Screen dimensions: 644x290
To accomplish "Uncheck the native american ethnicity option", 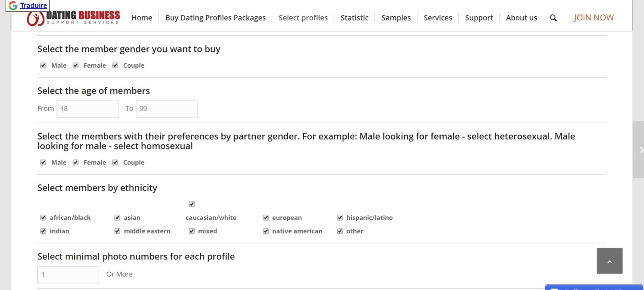I will (x=266, y=231).
